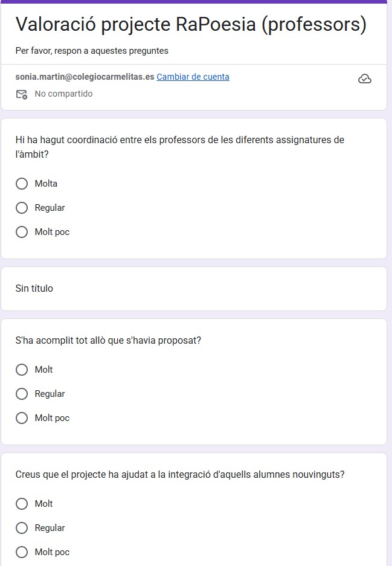The height and width of the screenshot is (566, 392).
Task: Click the 'Sin título' section card
Action: [193, 289]
